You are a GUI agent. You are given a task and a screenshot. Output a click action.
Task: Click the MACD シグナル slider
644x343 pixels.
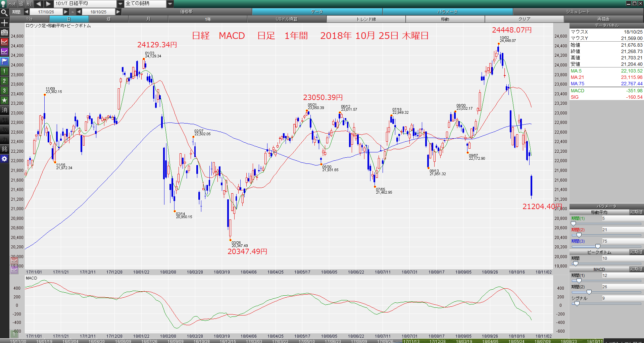point(606,304)
